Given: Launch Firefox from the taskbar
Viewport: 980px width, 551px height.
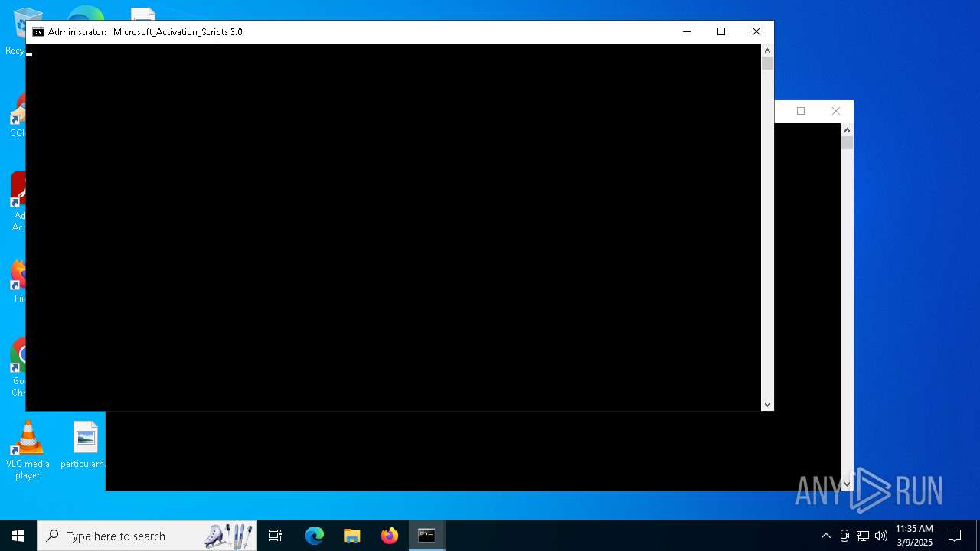Looking at the screenshot, I should [x=390, y=536].
